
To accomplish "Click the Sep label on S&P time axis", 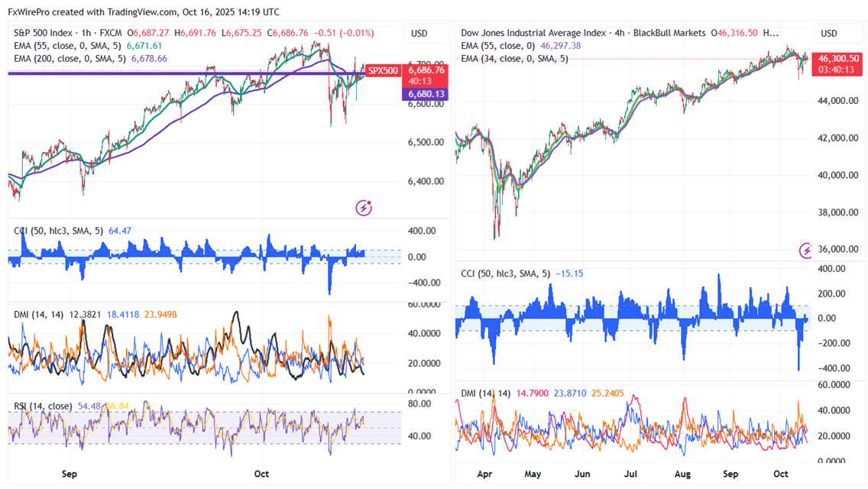I will (70, 474).
